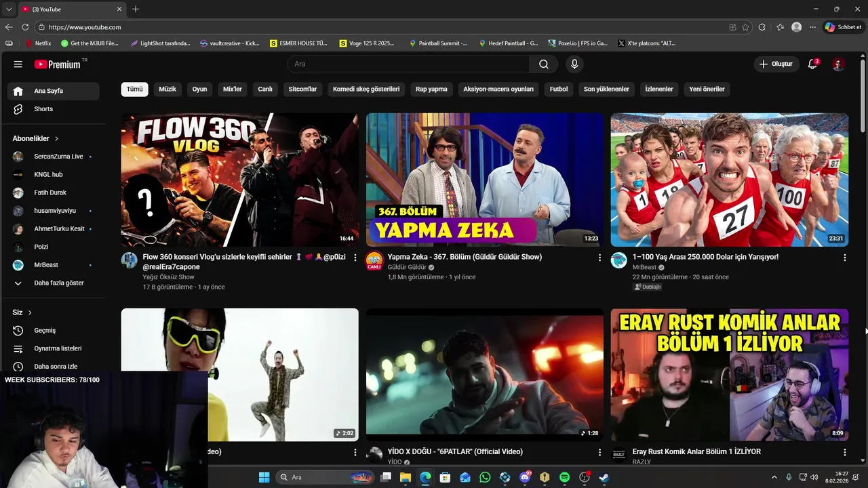Viewport: 868px width, 488px height.
Task: Click the Oluştur create button
Action: (x=775, y=64)
